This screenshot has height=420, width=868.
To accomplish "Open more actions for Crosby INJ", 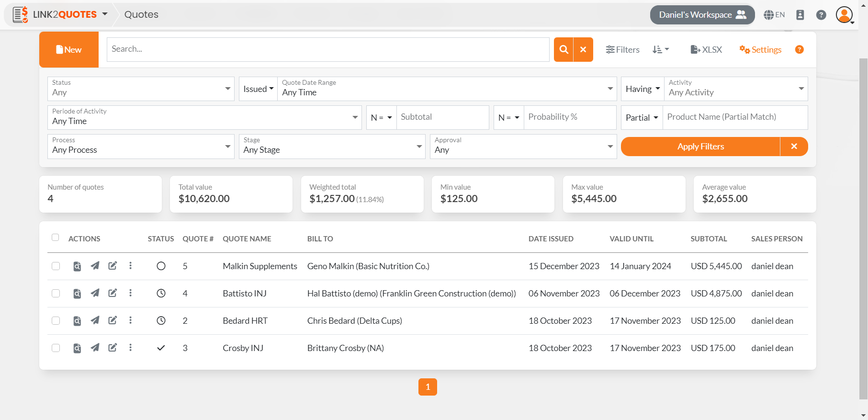I will (x=130, y=348).
